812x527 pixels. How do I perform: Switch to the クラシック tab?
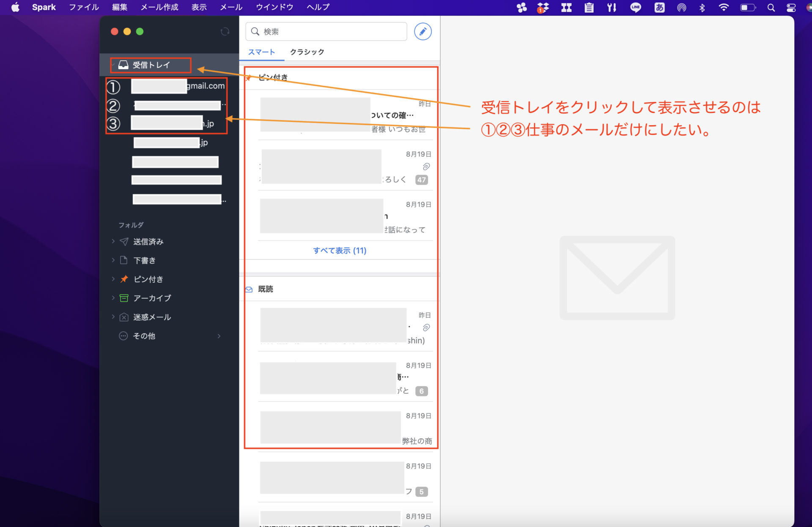306,52
